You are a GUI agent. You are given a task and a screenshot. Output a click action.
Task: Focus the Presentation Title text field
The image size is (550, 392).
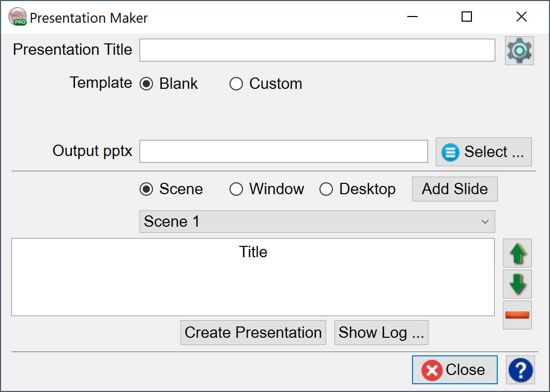tap(317, 50)
